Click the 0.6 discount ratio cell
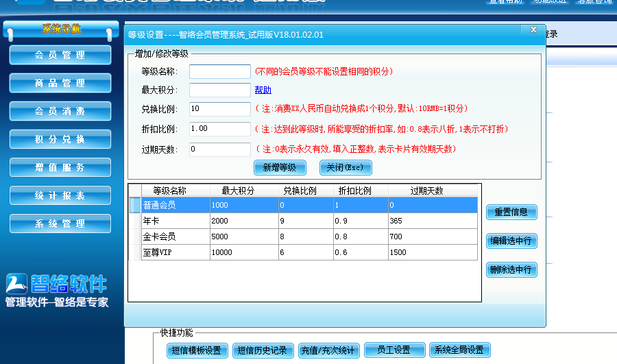The width and height of the screenshot is (617, 364). [361, 252]
